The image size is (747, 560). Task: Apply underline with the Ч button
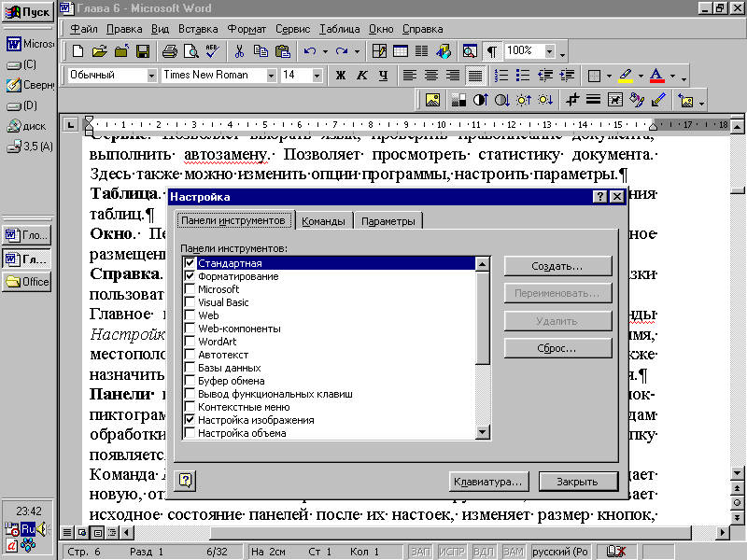[384, 76]
